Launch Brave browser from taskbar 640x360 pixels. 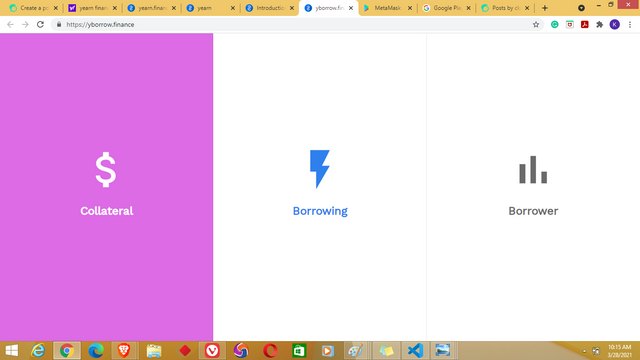[x=124, y=350]
